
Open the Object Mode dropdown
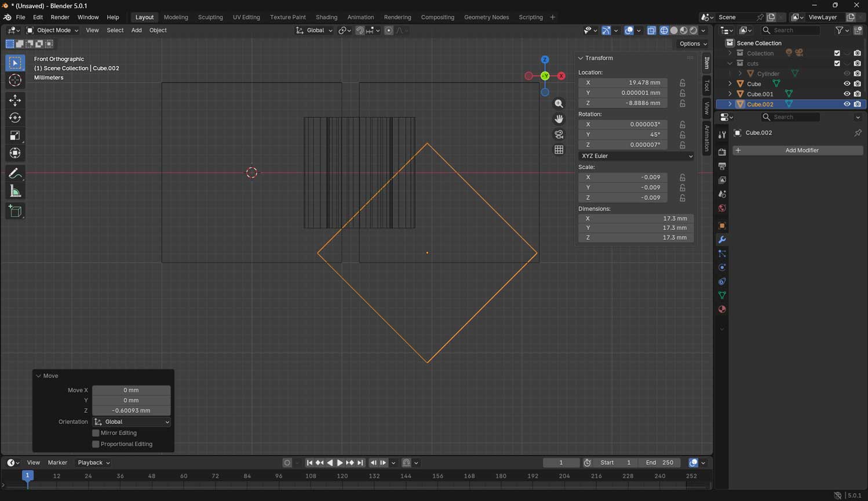53,30
